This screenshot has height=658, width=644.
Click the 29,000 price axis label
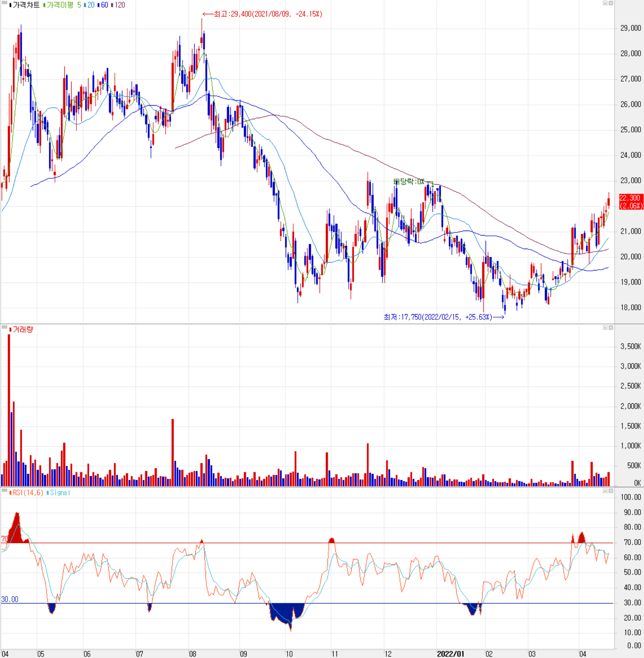click(x=630, y=28)
